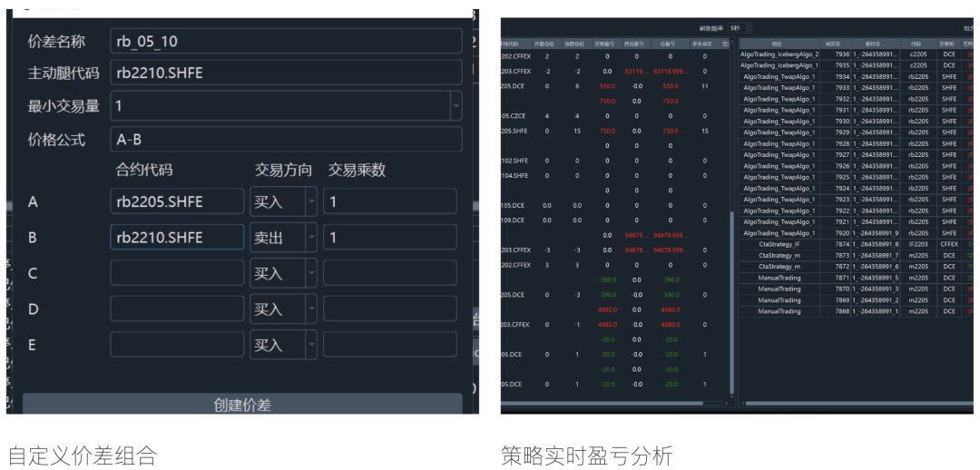Click leg B 交易乘数 field

pyautogui.click(x=390, y=237)
